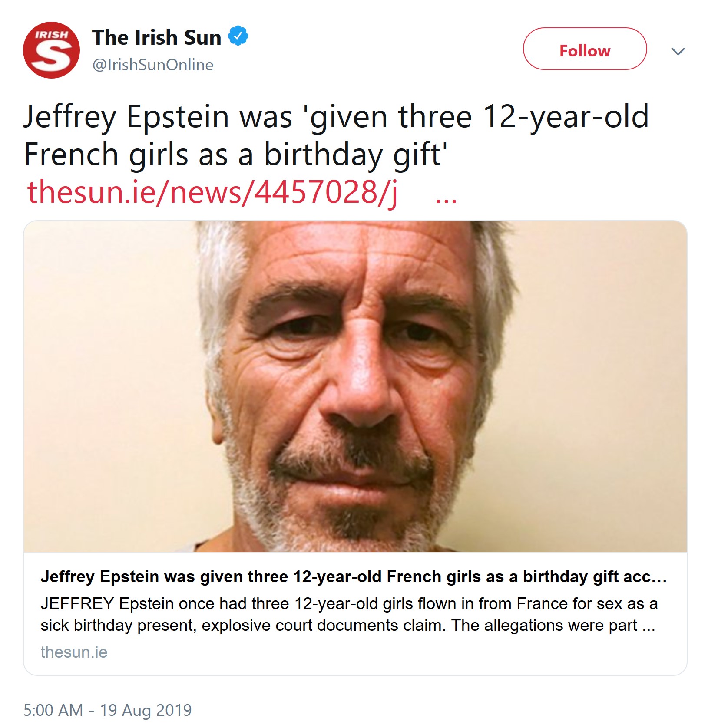Click the 'IRISH' word on the logo

click(x=51, y=34)
